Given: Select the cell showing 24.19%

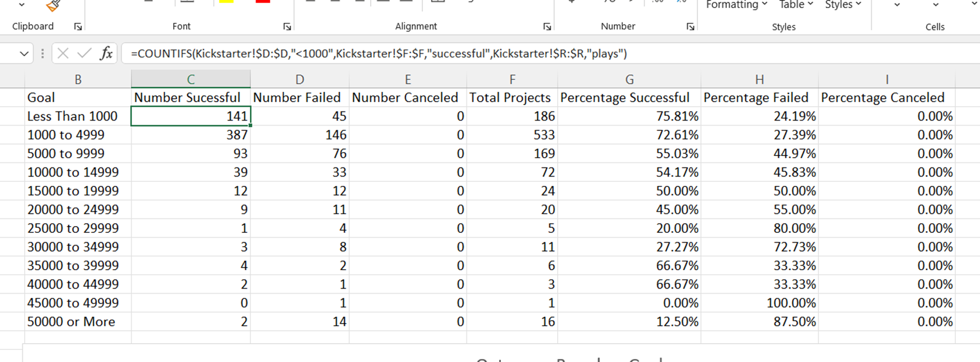Looking at the screenshot, I should pyautogui.click(x=759, y=116).
